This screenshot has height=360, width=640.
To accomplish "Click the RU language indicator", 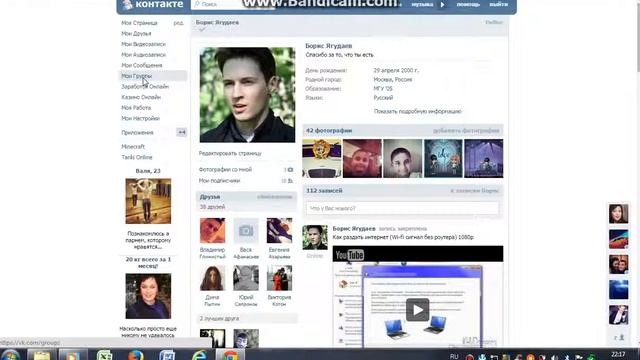I will coord(454,356).
